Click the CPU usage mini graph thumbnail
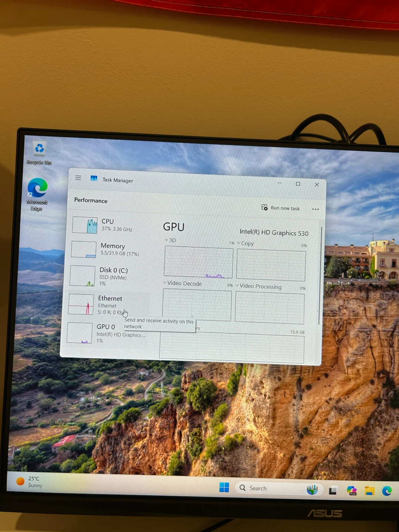Image resolution: width=399 pixels, height=532 pixels. tap(85, 225)
